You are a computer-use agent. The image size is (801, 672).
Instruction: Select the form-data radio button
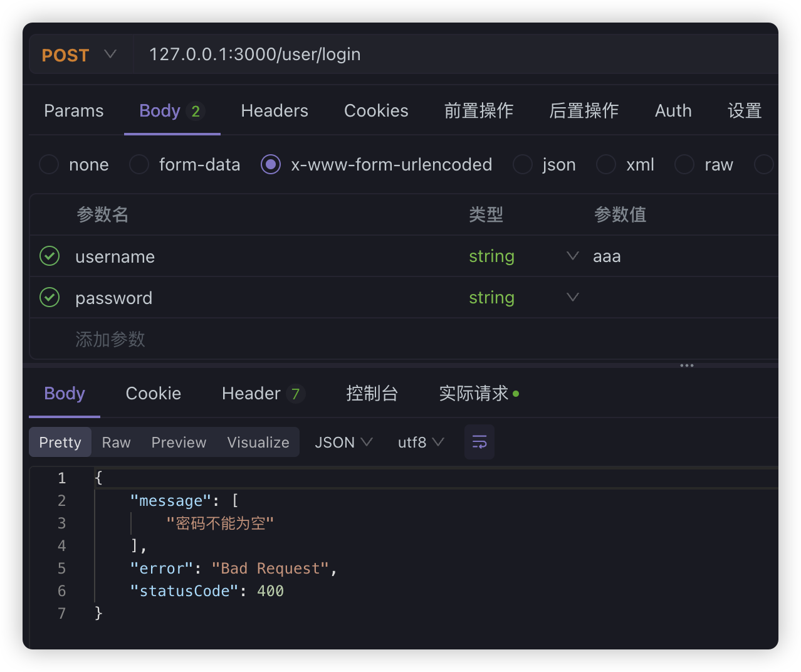(139, 164)
